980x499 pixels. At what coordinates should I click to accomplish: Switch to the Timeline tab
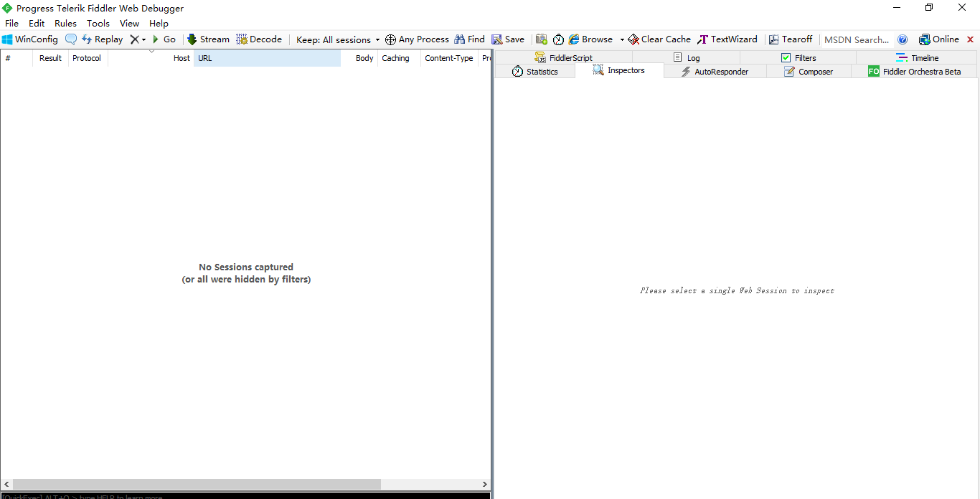[x=917, y=57]
